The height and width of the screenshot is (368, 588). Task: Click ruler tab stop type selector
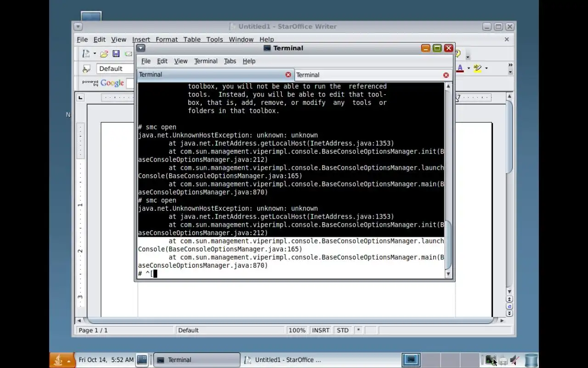tap(80, 98)
